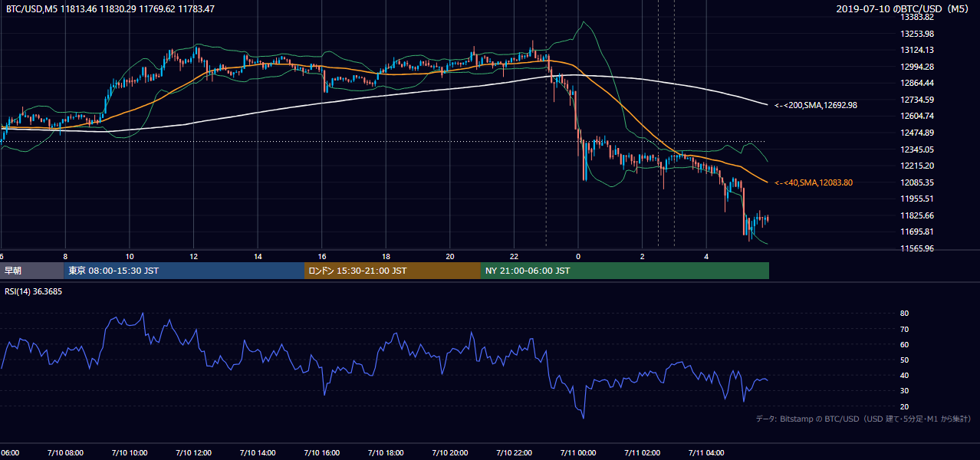
Task: Select the 200 SMA value label 12692.98
Action: pos(815,105)
